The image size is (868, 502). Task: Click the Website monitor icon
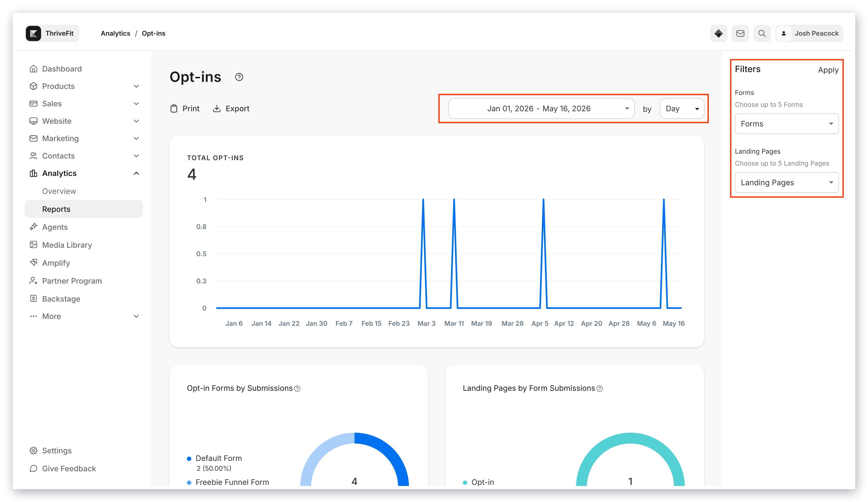click(x=33, y=121)
